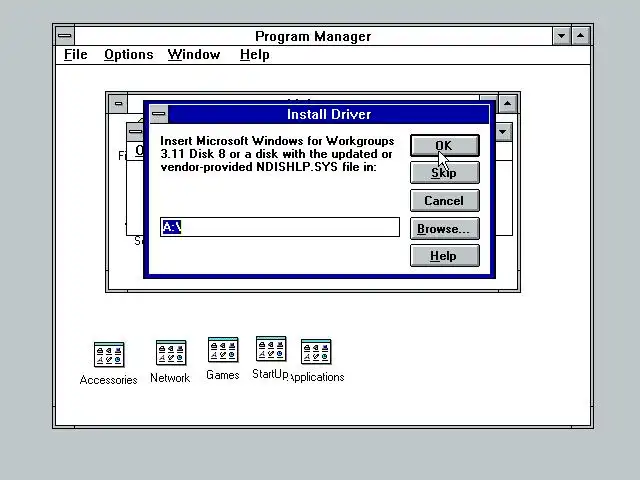Click OK in Install Driver dialog
Image resolution: width=640 pixels, height=480 pixels.
[444, 145]
